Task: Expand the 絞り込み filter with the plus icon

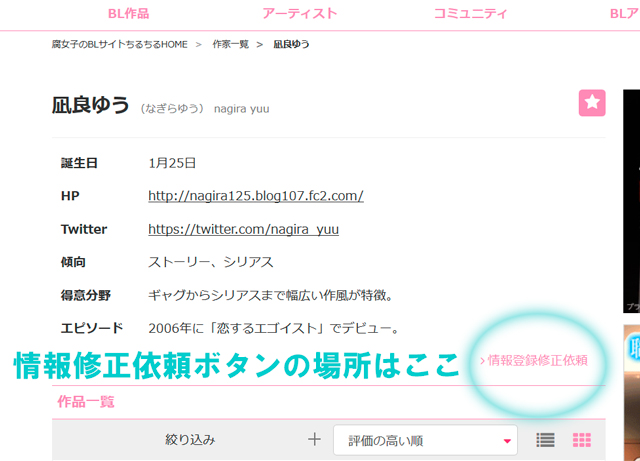Action: point(314,440)
